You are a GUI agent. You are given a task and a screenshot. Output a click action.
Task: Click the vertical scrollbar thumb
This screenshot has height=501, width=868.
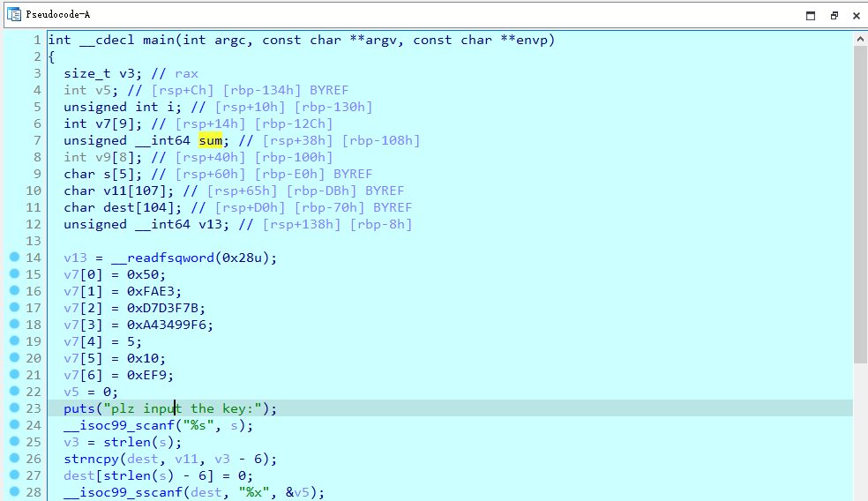[860, 203]
